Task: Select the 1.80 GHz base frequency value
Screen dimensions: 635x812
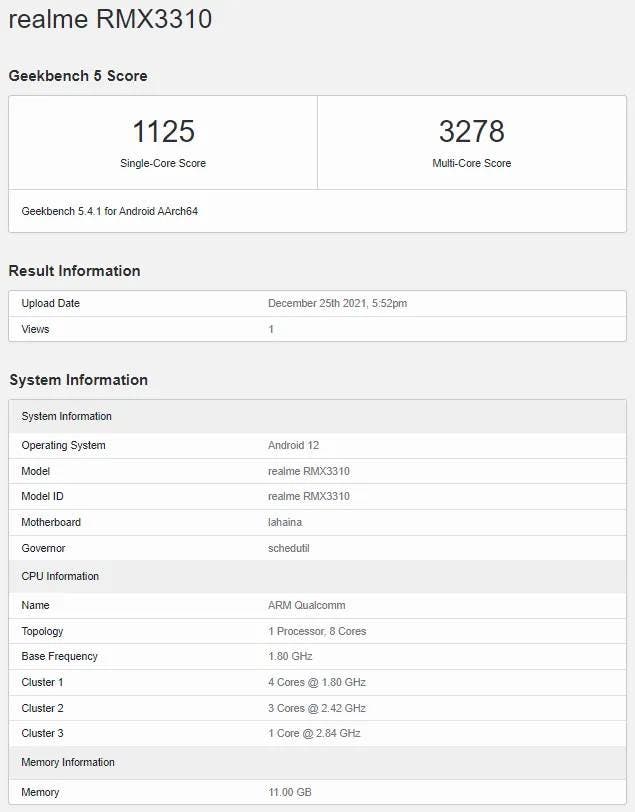Action: (290, 656)
